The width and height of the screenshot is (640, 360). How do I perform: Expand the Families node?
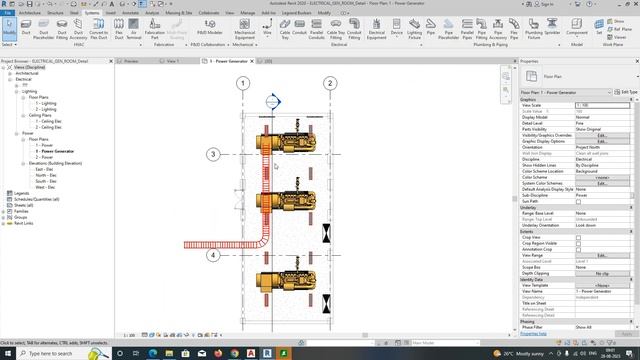(4, 211)
